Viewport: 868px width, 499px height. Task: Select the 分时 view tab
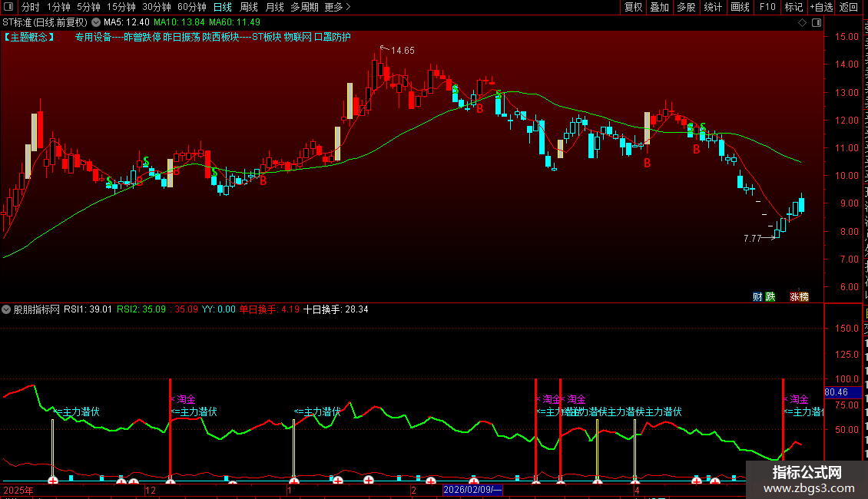(31, 7)
